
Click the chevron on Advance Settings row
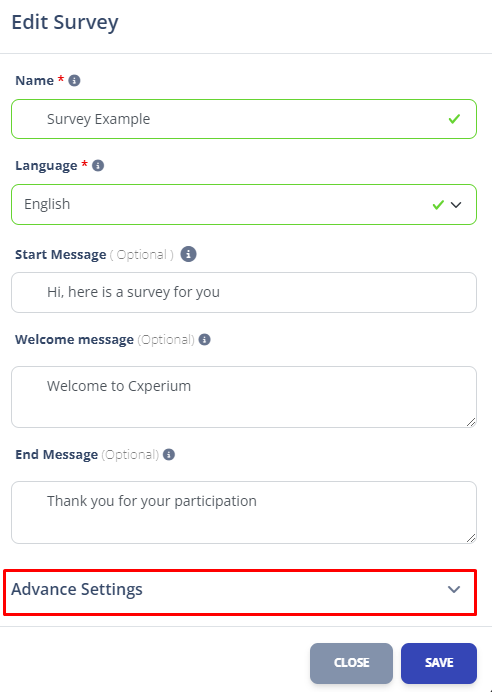[454, 589]
